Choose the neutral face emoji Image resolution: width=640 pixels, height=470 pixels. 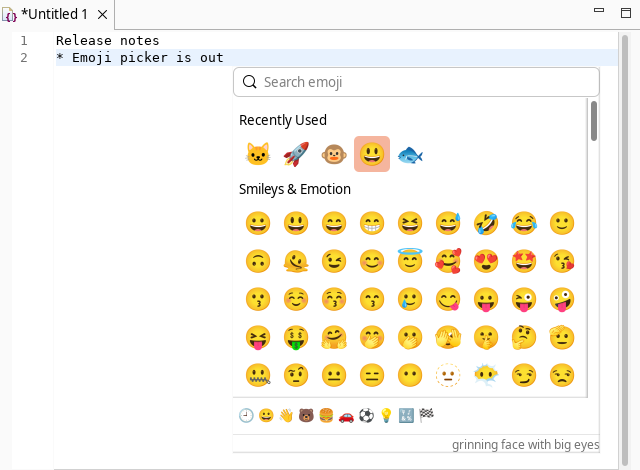(334, 375)
